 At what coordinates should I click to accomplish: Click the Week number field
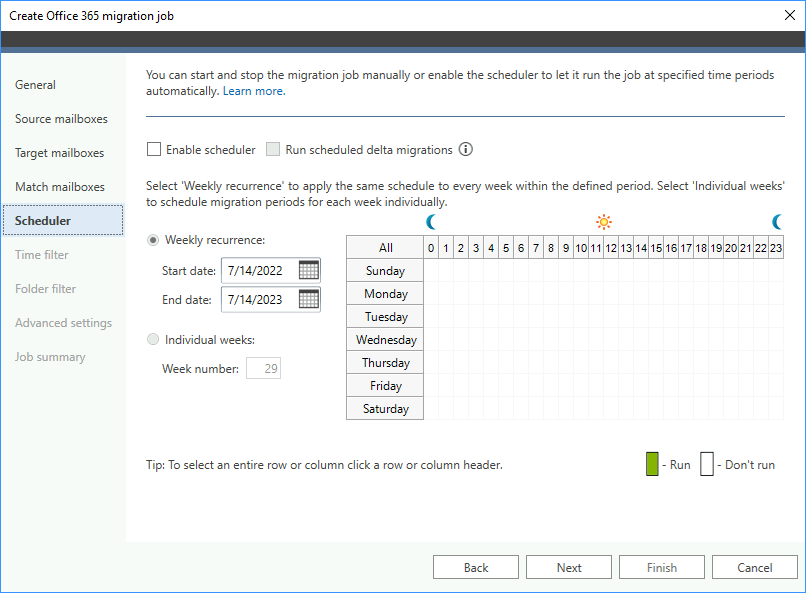coord(264,368)
